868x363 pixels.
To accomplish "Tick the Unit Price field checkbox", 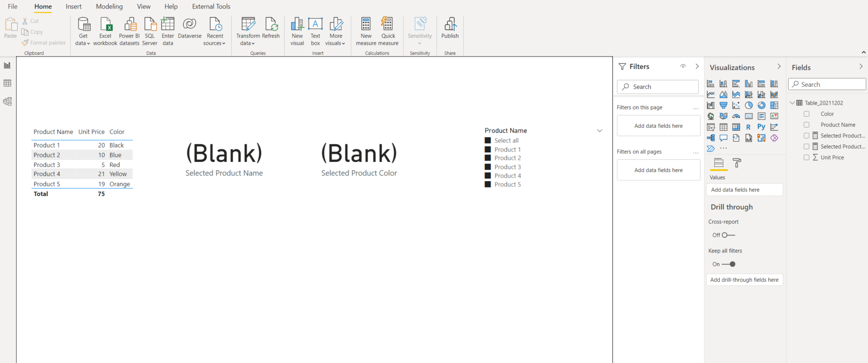I will point(806,157).
